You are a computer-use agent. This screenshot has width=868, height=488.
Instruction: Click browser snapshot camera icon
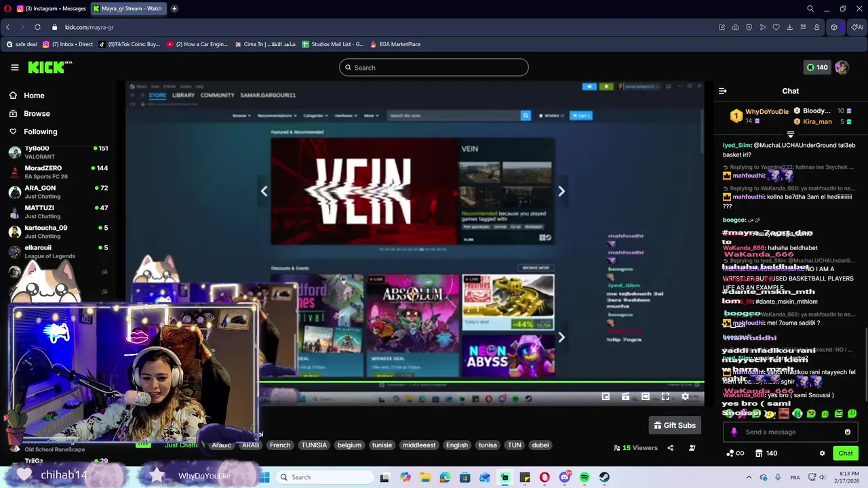(735, 27)
